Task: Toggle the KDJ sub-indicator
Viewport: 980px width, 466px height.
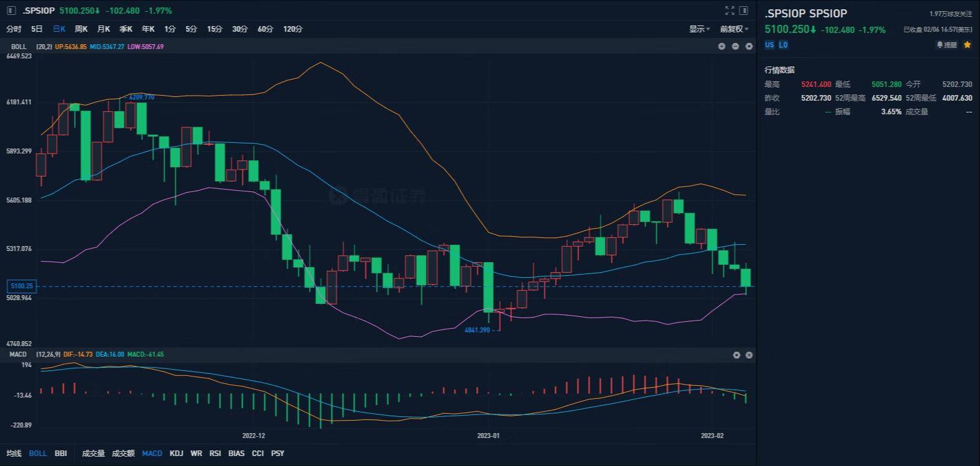Action: point(176,454)
